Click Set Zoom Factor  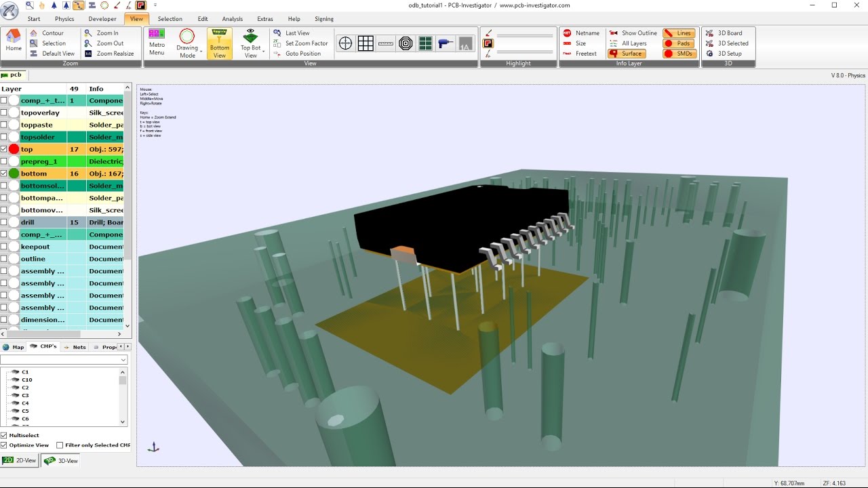[x=300, y=43]
